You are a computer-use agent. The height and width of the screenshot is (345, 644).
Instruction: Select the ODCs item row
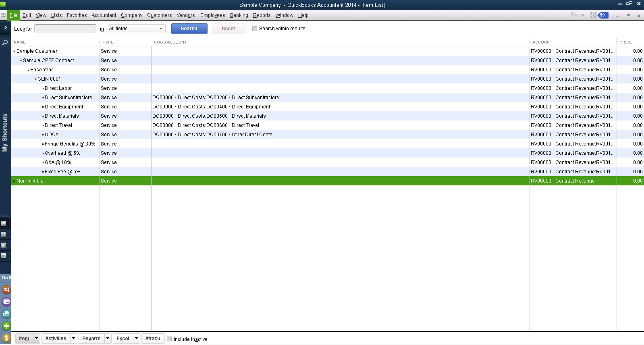[x=328, y=135]
